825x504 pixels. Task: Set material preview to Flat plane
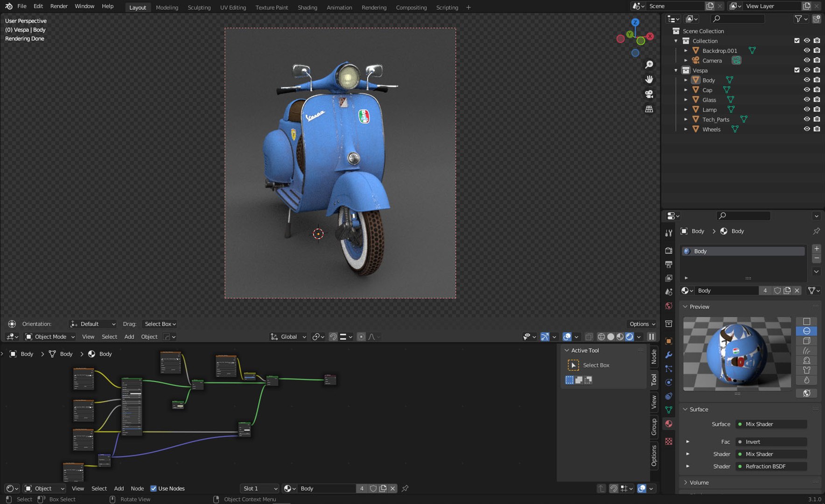coord(806,322)
